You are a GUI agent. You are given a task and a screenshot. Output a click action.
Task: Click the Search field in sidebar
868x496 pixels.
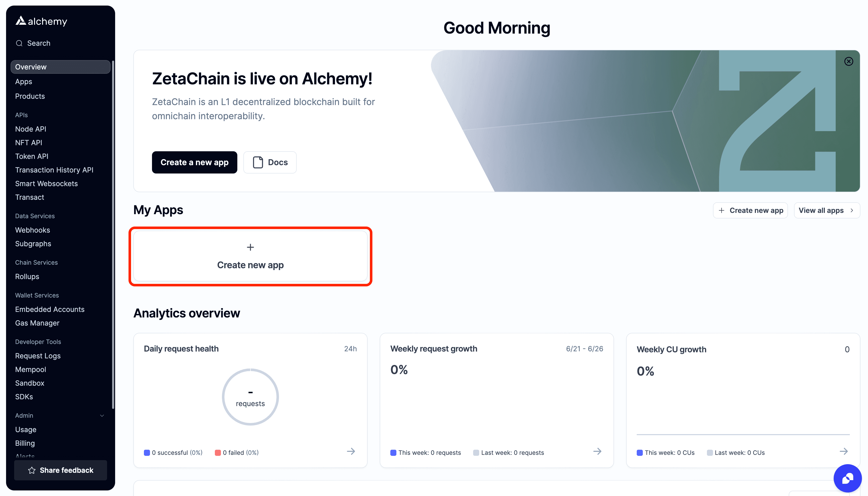click(x=39, y=43)
